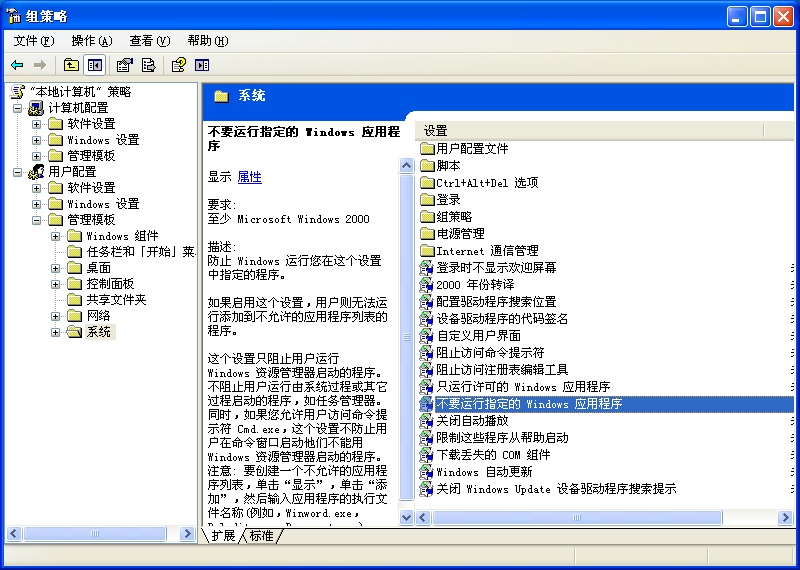Screen dimensions: 800x570
Task: Open the 操作(A) menu
Action: [91, 41]
